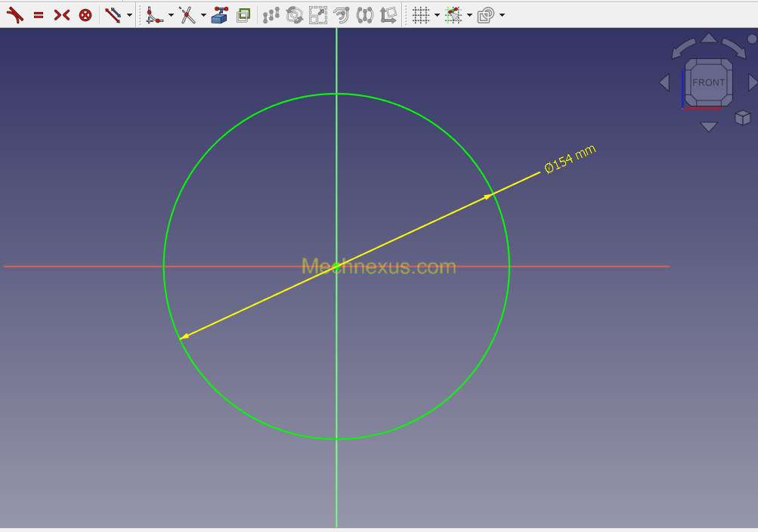Rotate view with navigation cube's left arrow
This screenshot has height=532, width=758.
(x=664, y=82)
